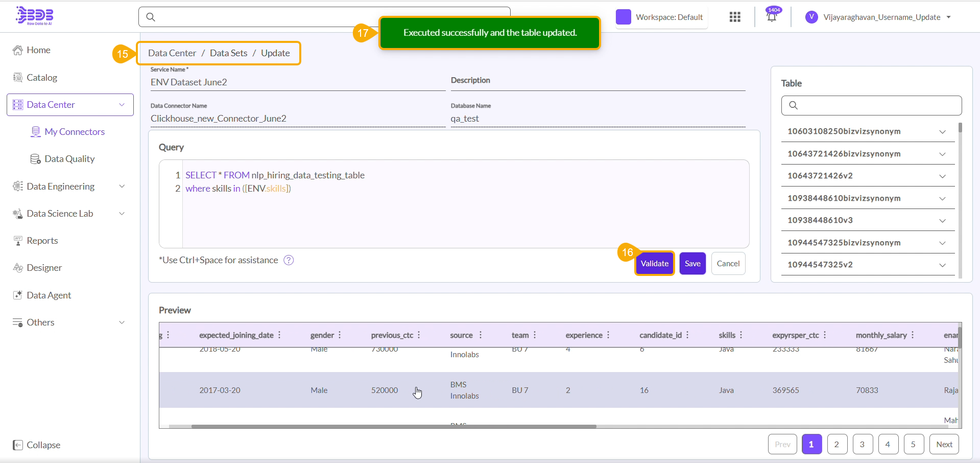Click the search icon in Table panel
This screenshot has height=463, width=980.
click(x=793, y=105)
